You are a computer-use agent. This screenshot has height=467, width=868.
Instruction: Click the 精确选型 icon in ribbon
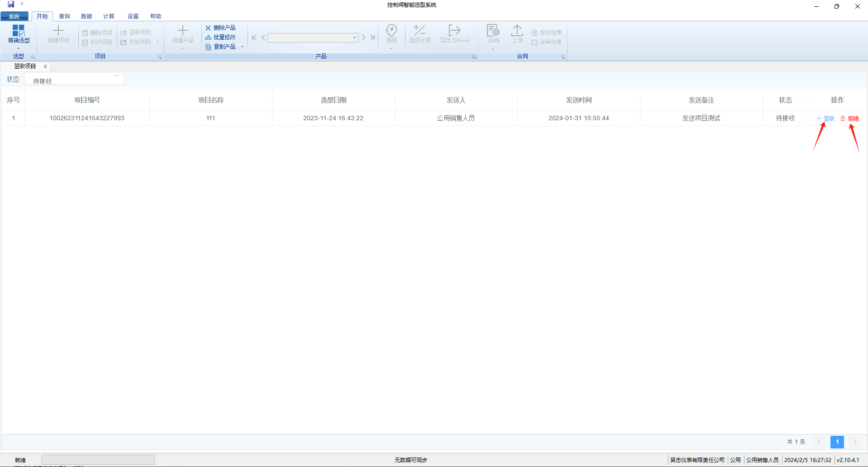(x=19, y=31)
